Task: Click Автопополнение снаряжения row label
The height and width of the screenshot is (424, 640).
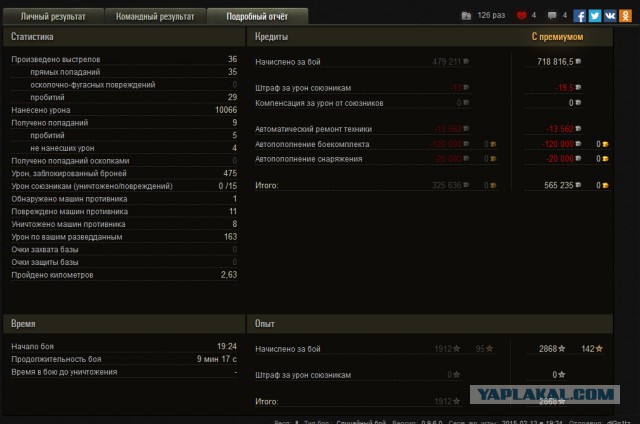Action: click(308, 159)
